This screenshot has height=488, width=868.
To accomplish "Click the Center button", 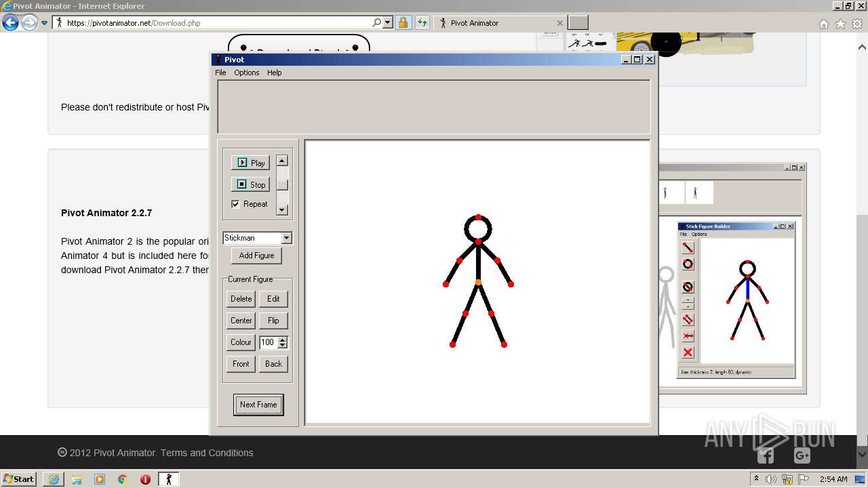I will [241, 321].
